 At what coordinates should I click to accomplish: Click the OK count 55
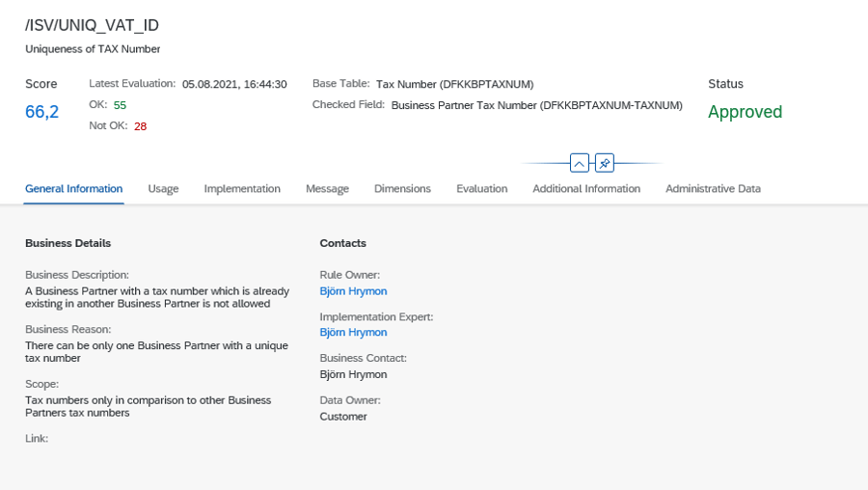(x=120, y=105)
